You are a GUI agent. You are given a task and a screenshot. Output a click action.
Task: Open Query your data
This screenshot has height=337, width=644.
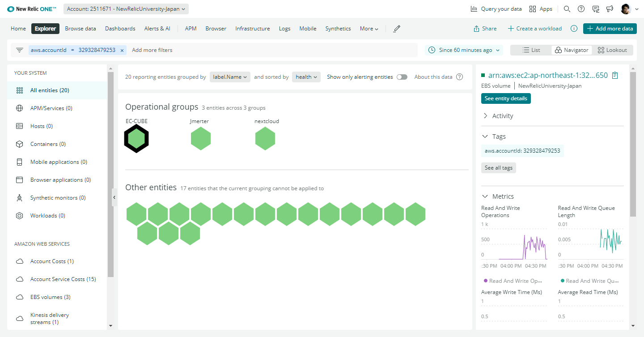(x=496, y=9)
